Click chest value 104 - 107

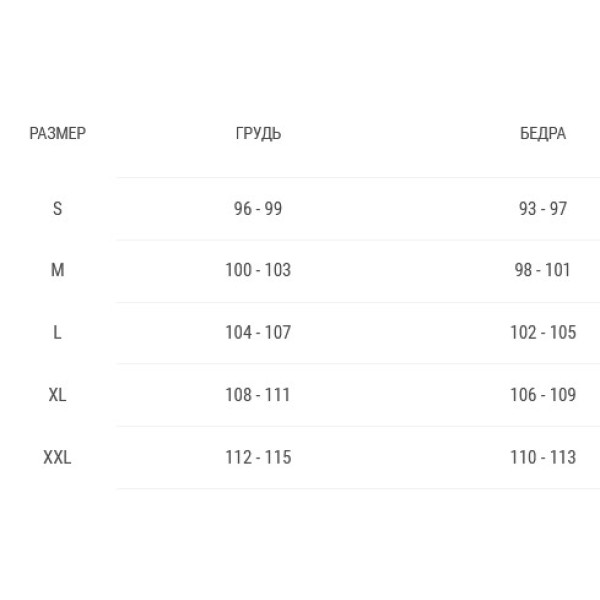pos(258,332)
